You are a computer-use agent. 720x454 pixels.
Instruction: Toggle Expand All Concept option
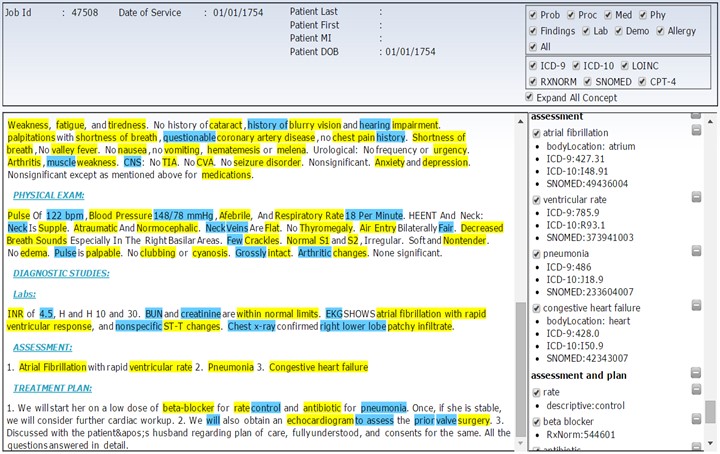(530, 97)
